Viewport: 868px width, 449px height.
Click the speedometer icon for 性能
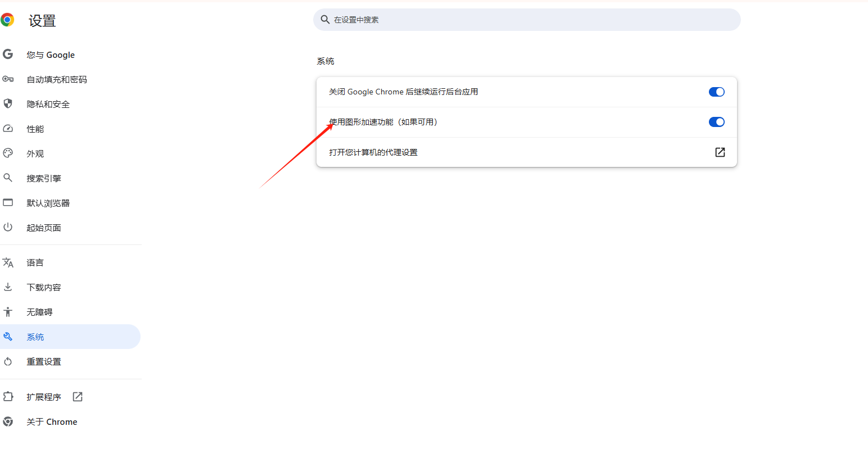tap(8, 128)
